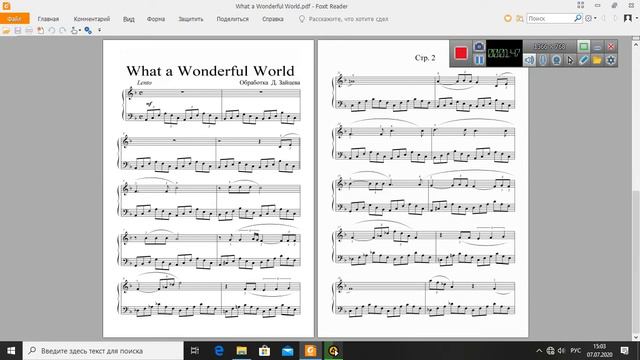Image resolution: width=640 pixels, height=360 pixels.
Task: Click the 1366 × 768 resolution label
Action: [x=549, y=47]
